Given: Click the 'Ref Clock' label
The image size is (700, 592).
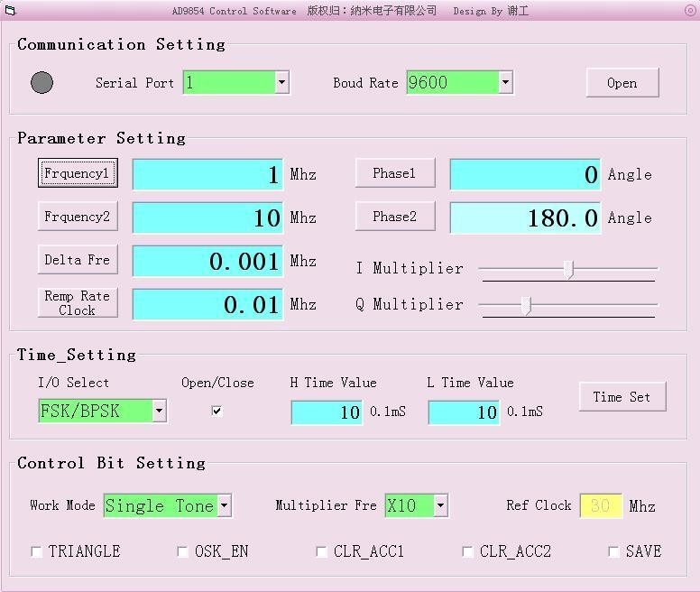Looking at the screenshot, I should coord(539,505).
